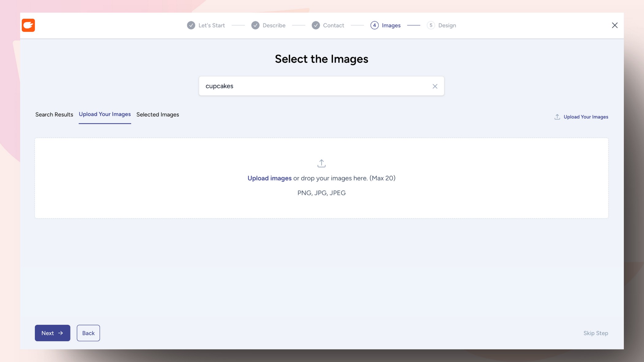This screenshot has width=644, height=362.
Task: Click the completed Contact step checkmark
Action: pyautogui.click(x=316, y=25)
